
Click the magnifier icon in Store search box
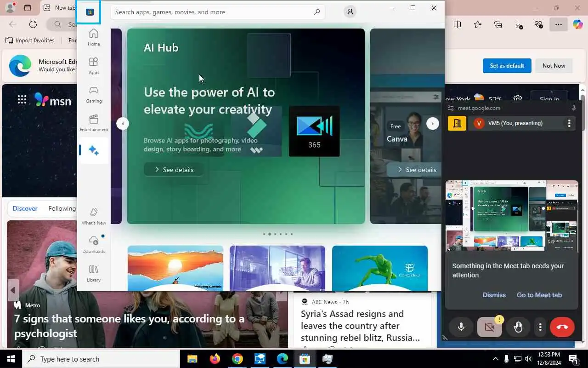point(317,12)
